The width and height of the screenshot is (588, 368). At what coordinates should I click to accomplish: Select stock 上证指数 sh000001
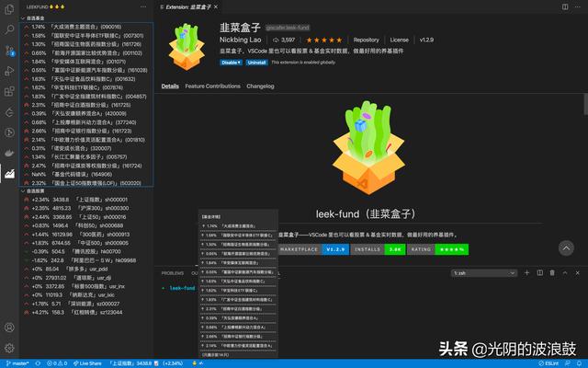pyautogui.click(x=86, y=200)
